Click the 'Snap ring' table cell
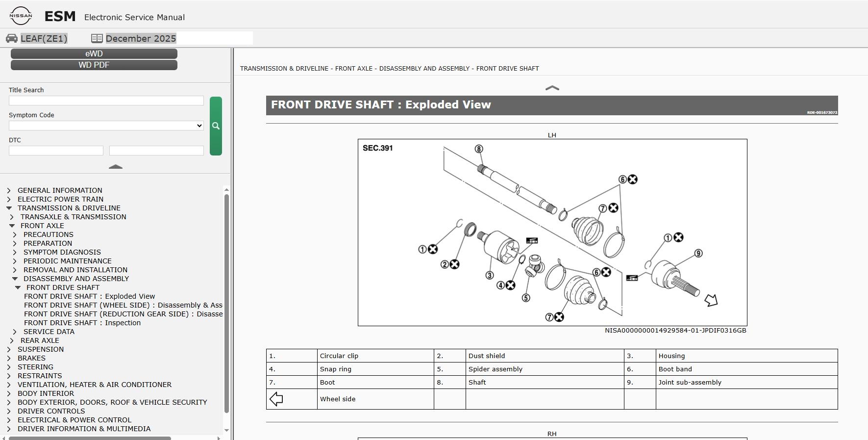 (x=375, y=369)
